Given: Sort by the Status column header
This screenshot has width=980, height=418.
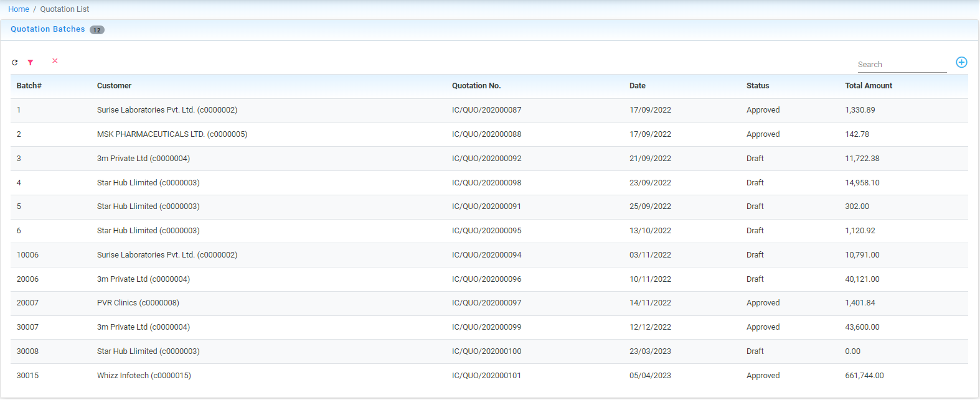Looking at the screenshot, I should (758, 86).
